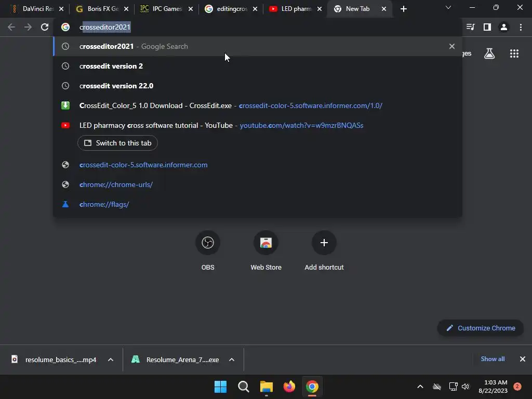Toggle the Chrome side panel

(x=487, y=27)
